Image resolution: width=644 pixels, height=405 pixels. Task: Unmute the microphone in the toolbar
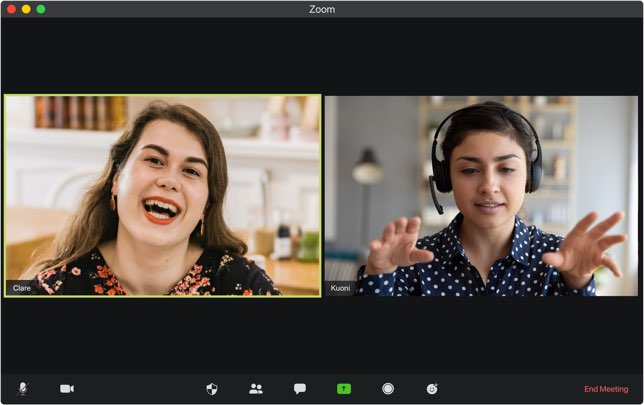coord(23,389)
